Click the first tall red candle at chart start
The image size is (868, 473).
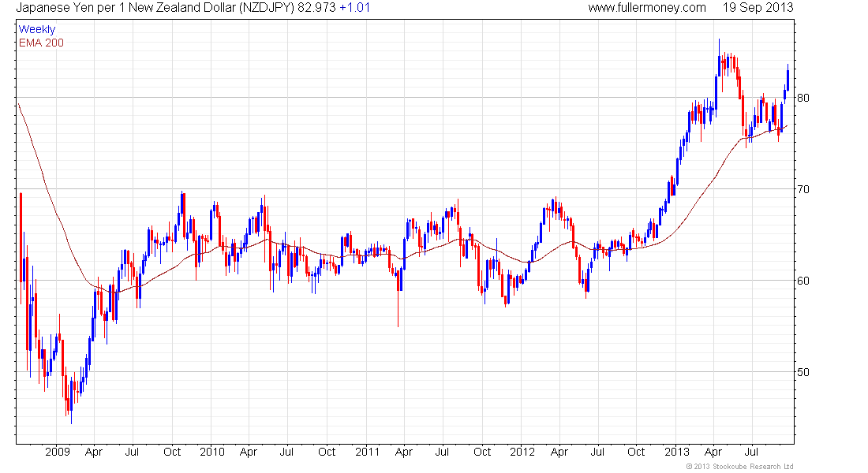[21, 238]
